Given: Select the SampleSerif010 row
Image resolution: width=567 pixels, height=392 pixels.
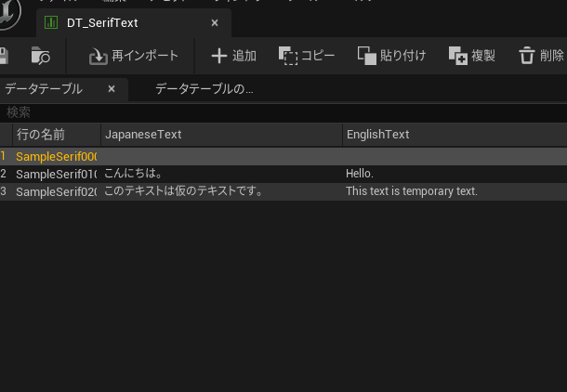Looking at the screenshot, I should [56, 174].
